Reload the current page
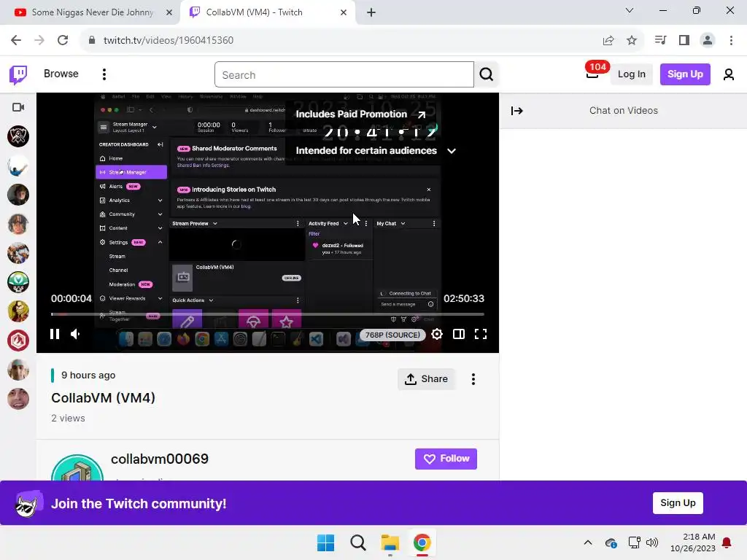Screen dimensions: 747x560 pyautogui.click(x=63, y=41)
